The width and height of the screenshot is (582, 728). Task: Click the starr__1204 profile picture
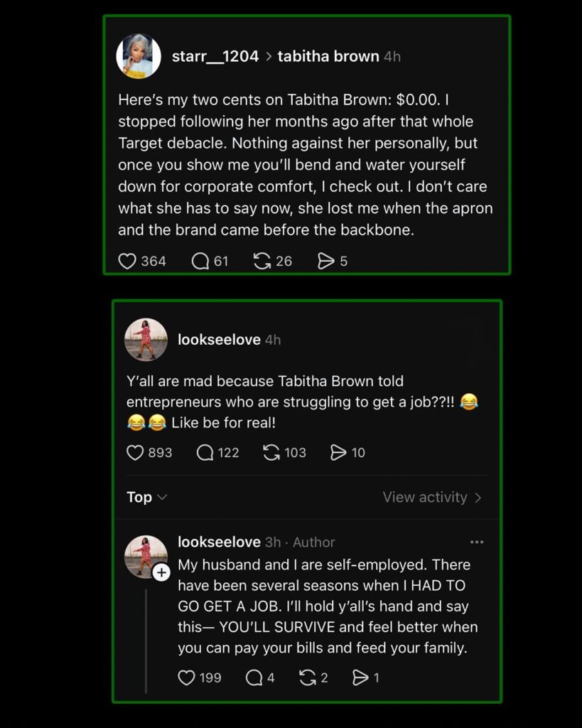pyautogui.click(x=139, y=56)
